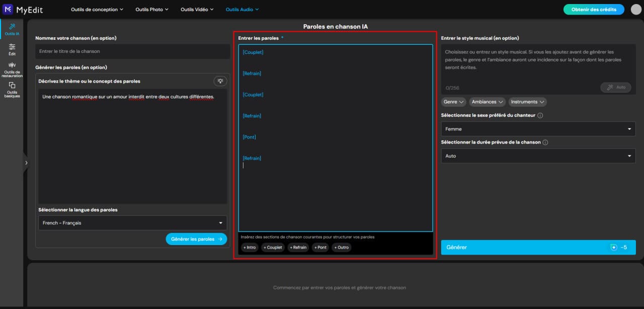644x309 pixels.
Task: Open Outils de restauration in sidebar
Action: 12,70
